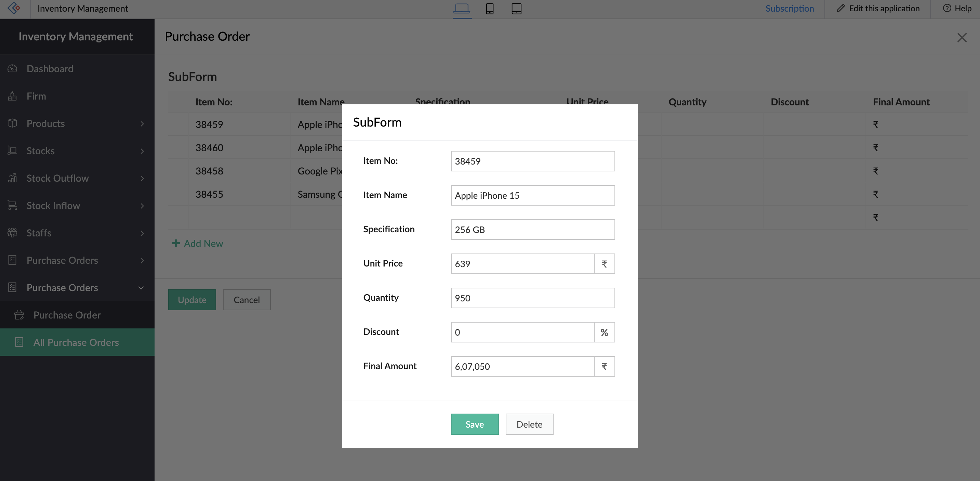
Task: Select Purchase Order sidebar submenu item
Action: 67,315
